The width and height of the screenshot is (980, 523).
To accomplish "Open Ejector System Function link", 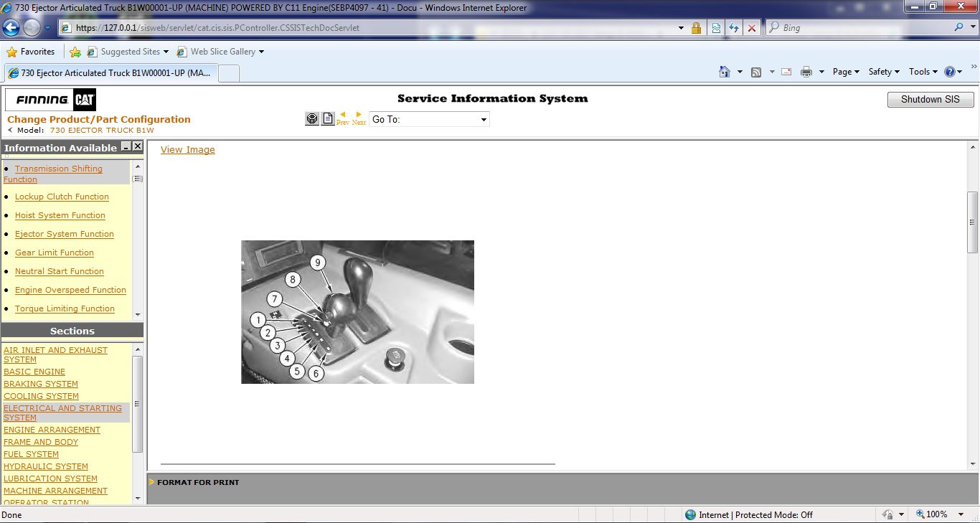I will point(65,234).
